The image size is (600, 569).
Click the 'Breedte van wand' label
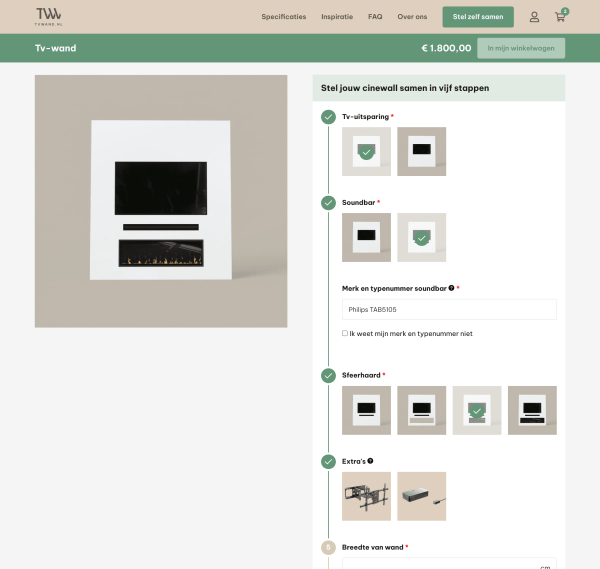[x=373, y=547]
